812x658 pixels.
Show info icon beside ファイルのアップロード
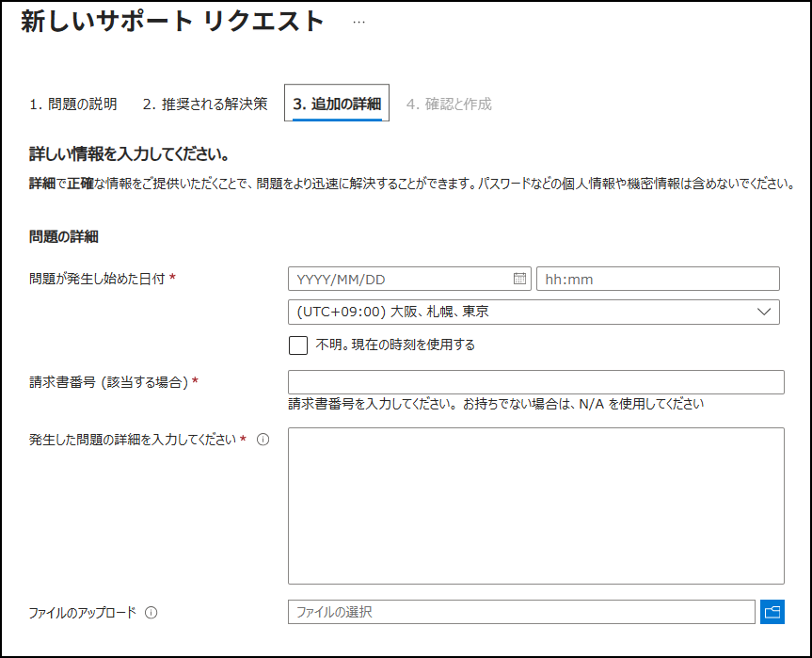(x=151, y=613)
